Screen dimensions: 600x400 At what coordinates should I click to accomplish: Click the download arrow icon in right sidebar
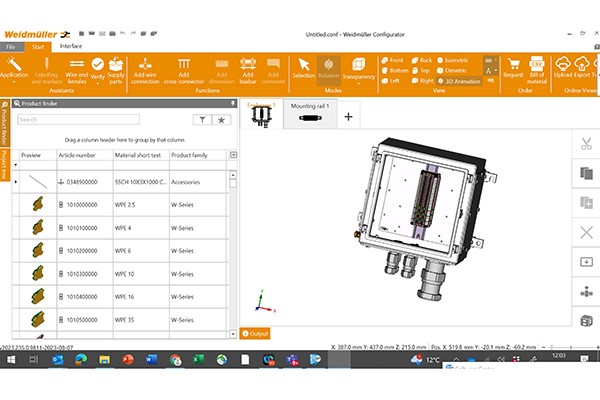pos(586,262)
